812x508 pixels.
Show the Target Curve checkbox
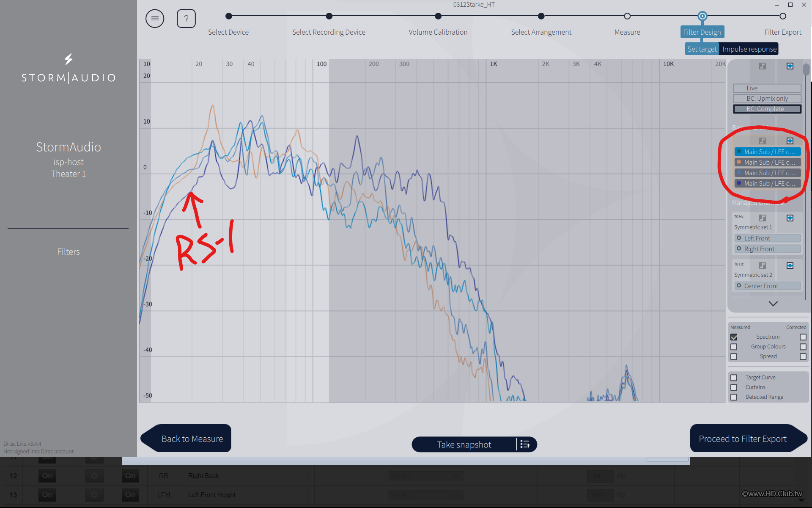pos(734,378)
